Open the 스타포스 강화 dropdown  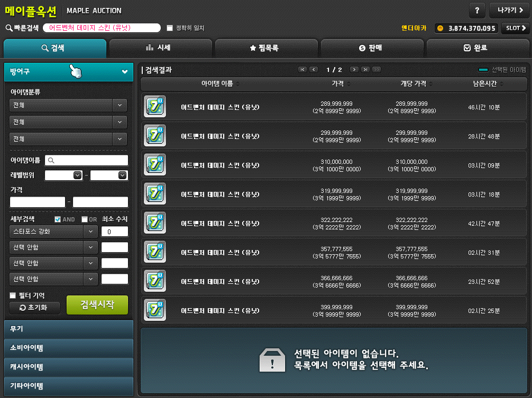53,232
